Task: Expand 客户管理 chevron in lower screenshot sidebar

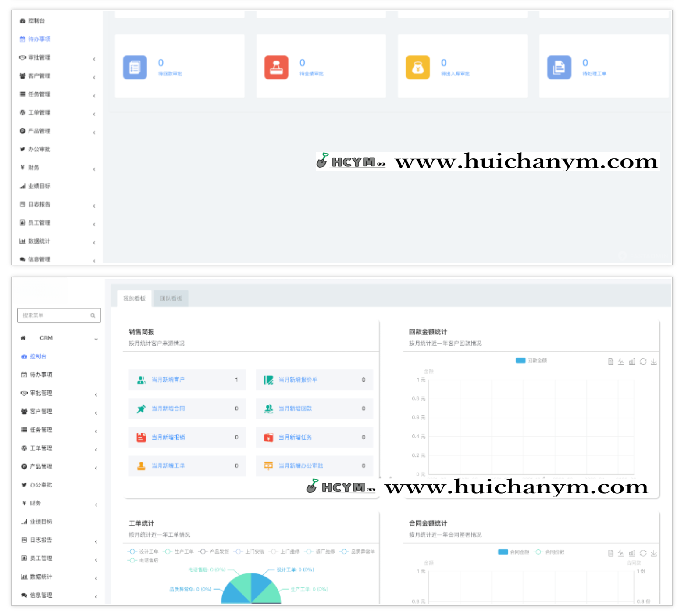Action: click(x=96, y=413)
